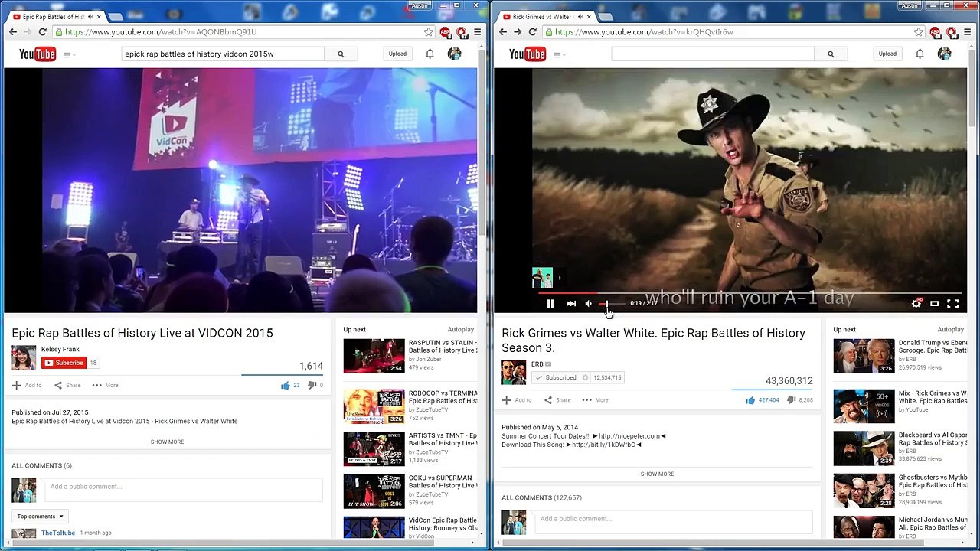
Task: Skip to next video in player
Action: coord(570,304)
